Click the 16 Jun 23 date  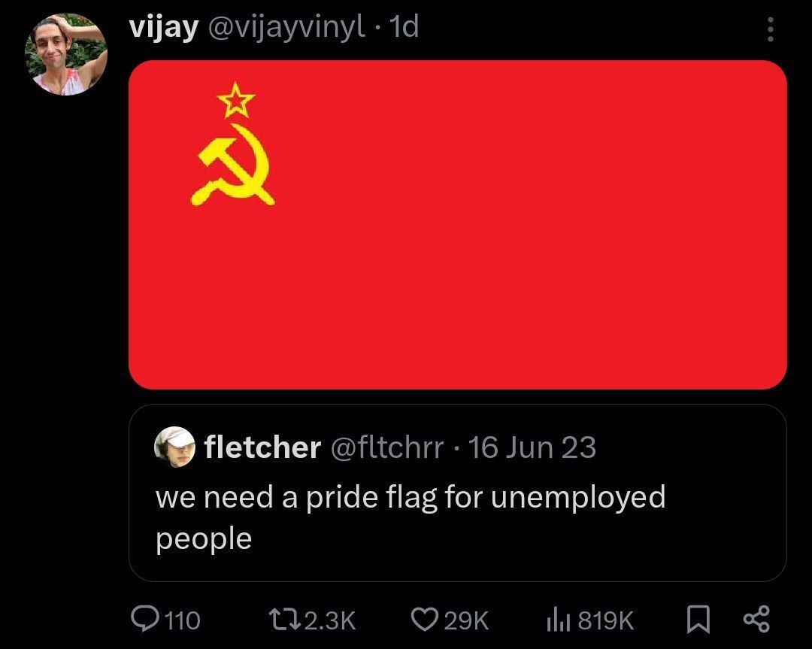click(532, 447)
